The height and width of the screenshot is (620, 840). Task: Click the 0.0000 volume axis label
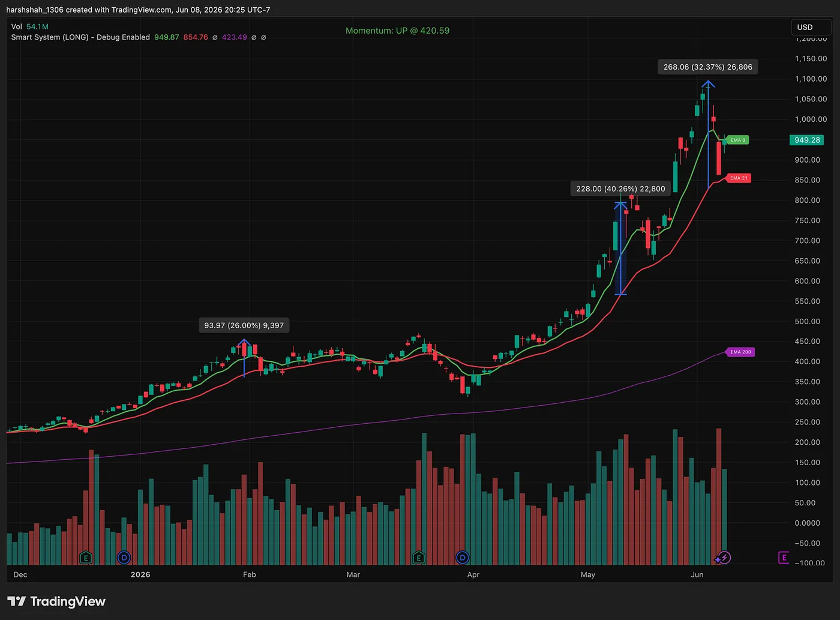pos(808,523)
